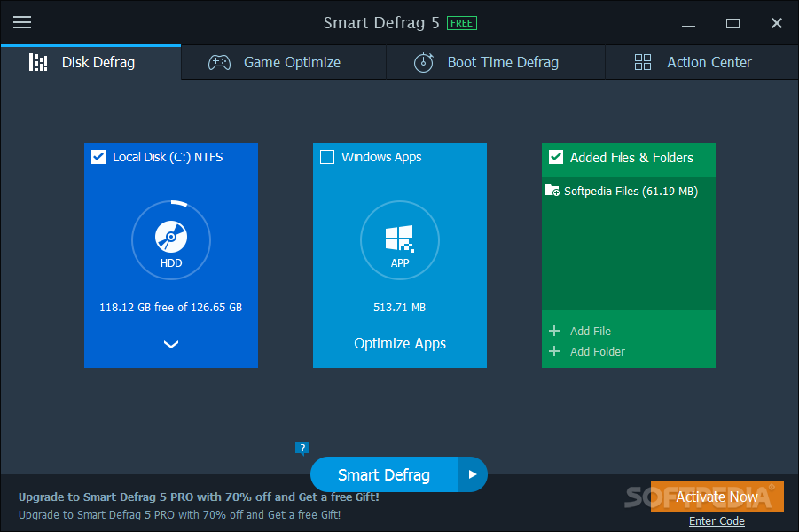Start the Smart Defrag button

(x=384, y=475)
